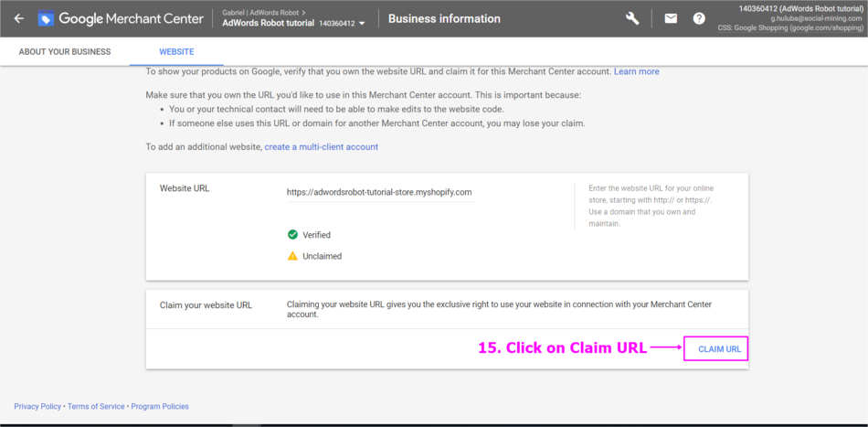
Task: Open the Terms of Service link
Action: point(97,406)
